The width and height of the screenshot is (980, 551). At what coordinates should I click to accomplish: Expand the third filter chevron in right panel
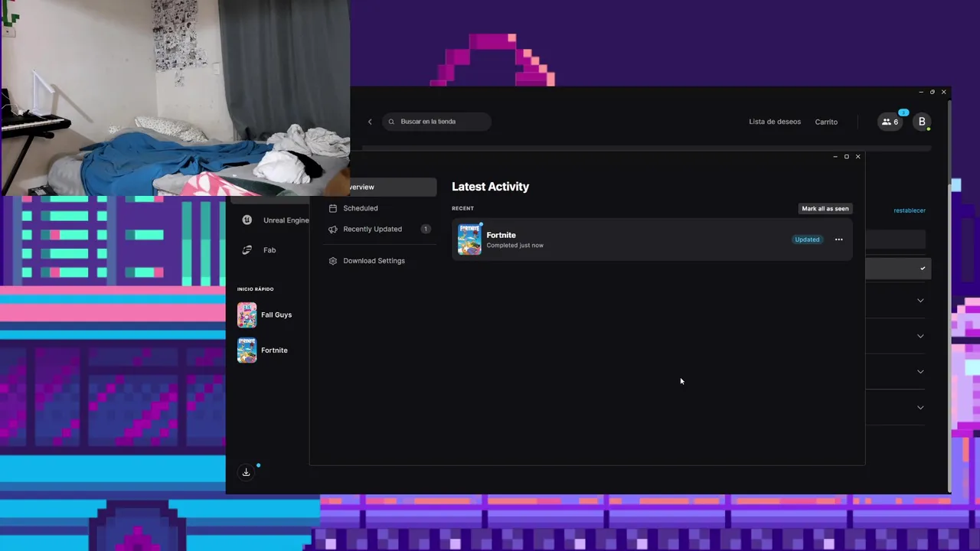click(x=920, y=372)
